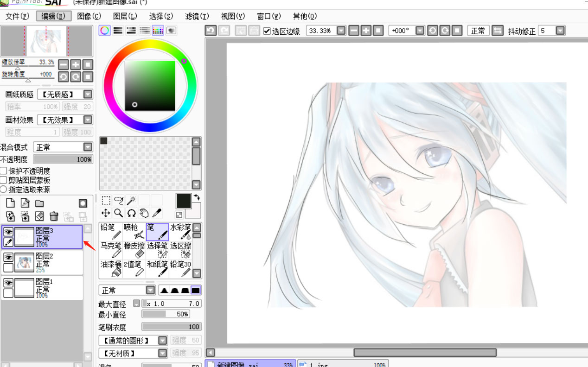Add a layer mask
Viewport: 588px width, 367px height.
pos(83,203)
